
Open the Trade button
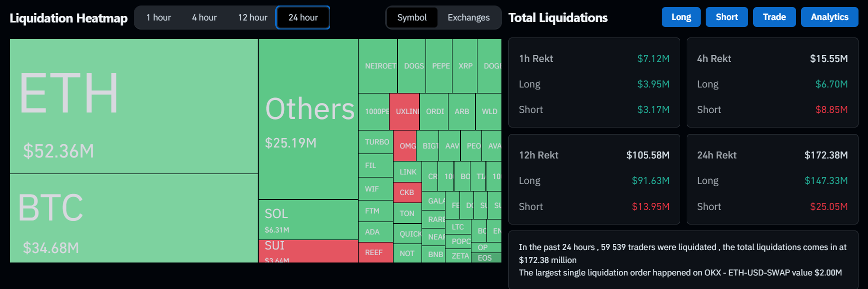774,17
